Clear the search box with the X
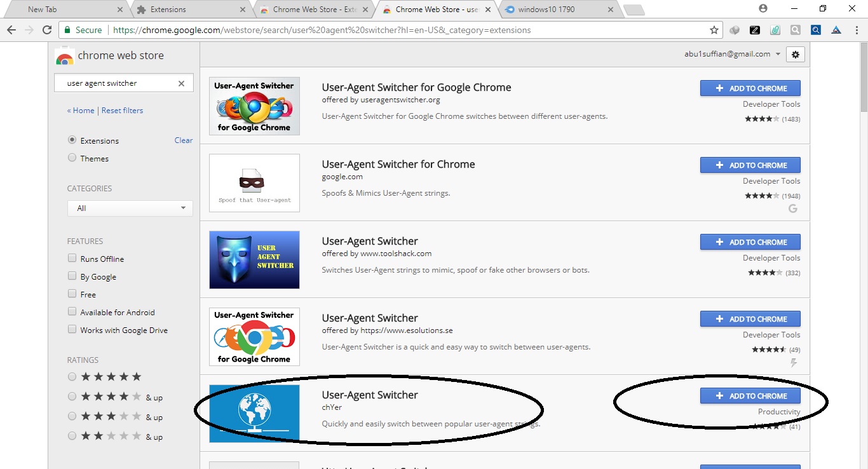868x469 pixels. tap(181, 83)
